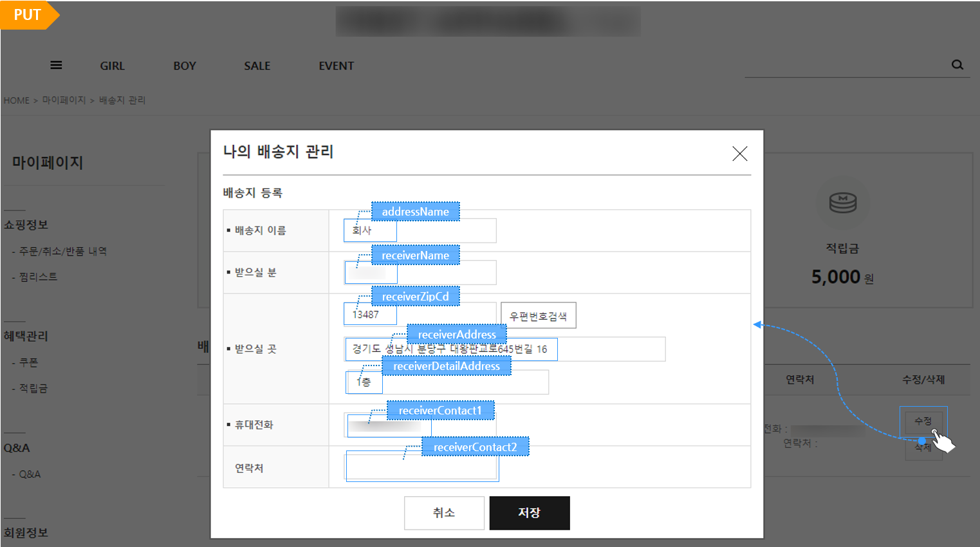Click the 수정 edit button
The height and width of the screenshot is (547, 980).
(x=923, y=421)
